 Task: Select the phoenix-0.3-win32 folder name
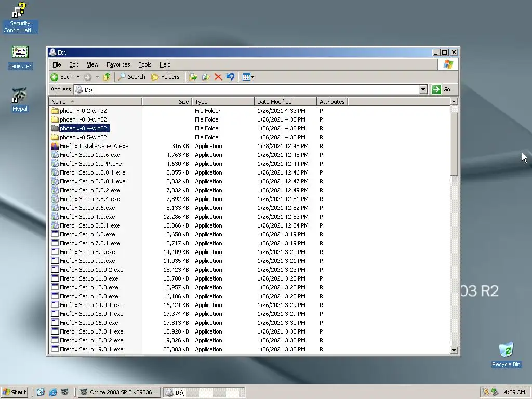(x=83, y=119)
